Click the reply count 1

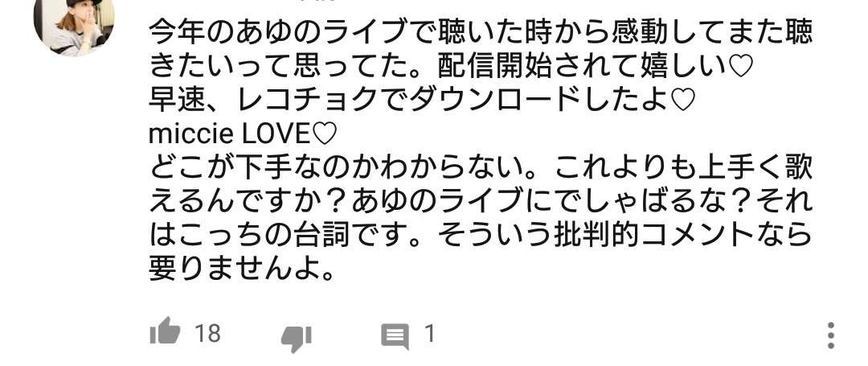tap(429, 333)
